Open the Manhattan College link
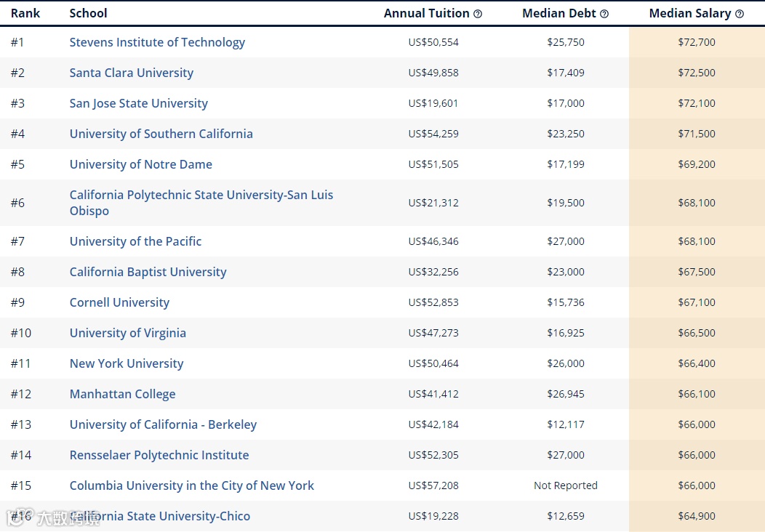This screenshot has height=532, width=765. point(123,394)
